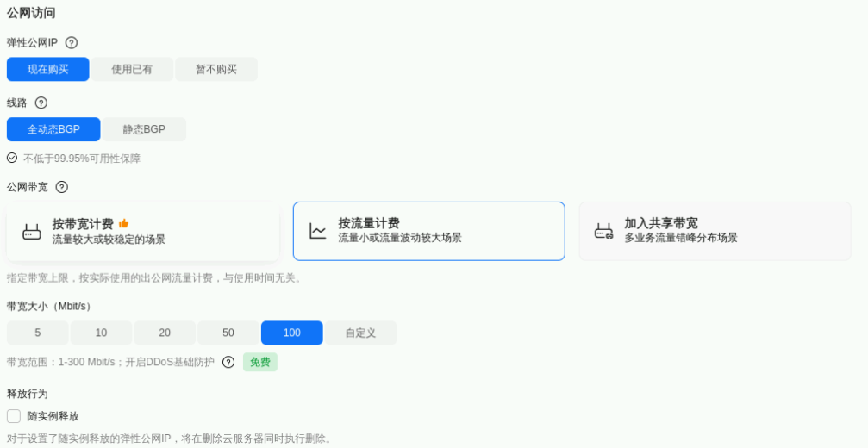Switch line type to 静态BGP

[144, 129]
